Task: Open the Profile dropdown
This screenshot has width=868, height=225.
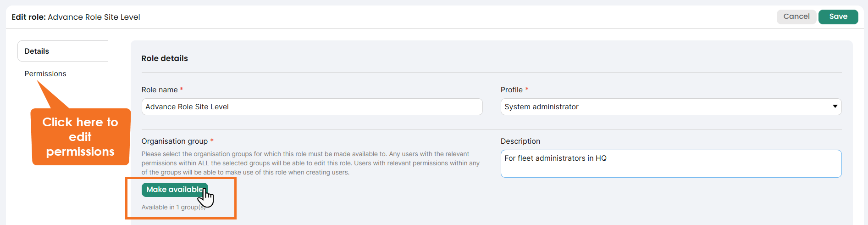Action: tap(671, 107)
